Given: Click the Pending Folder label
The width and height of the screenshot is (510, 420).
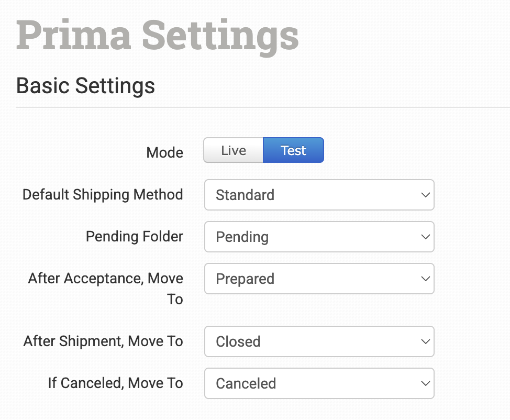Looking at the screenshot, I should (x=134, y=237).
